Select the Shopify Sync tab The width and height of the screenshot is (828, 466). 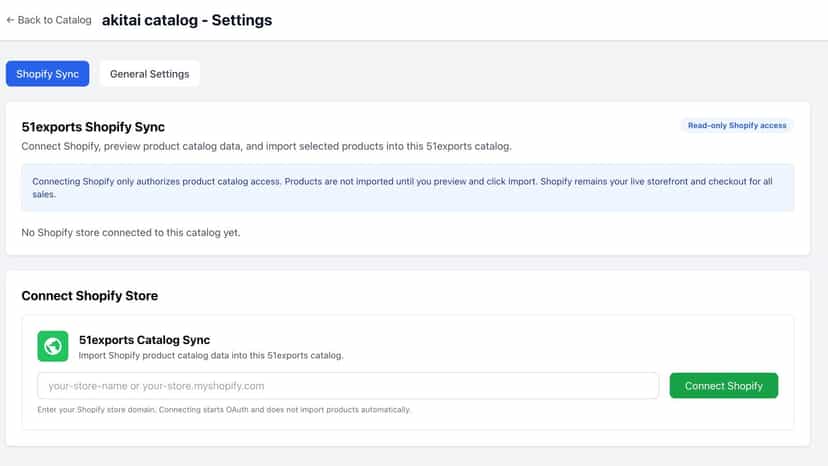click(48, 73)
